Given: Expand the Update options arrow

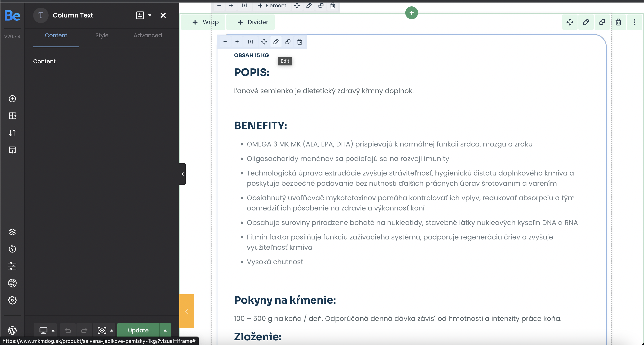Looking at the screenshot, I should (x=165, y=331).
